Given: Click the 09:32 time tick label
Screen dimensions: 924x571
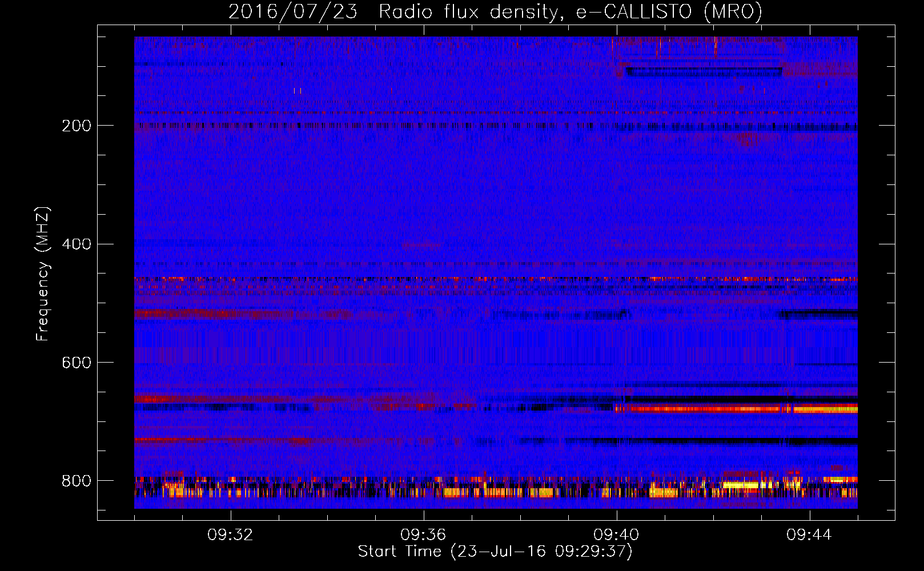Looking at the screenshot, I should 231,535.
